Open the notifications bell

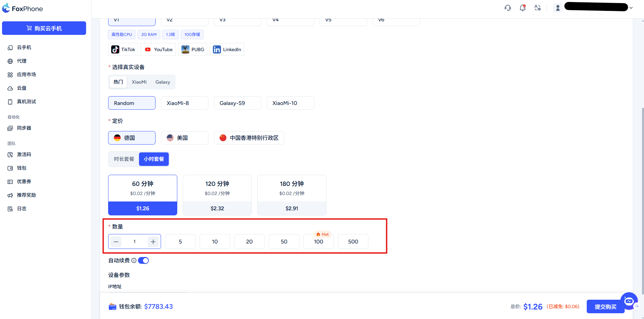point(522,8)
